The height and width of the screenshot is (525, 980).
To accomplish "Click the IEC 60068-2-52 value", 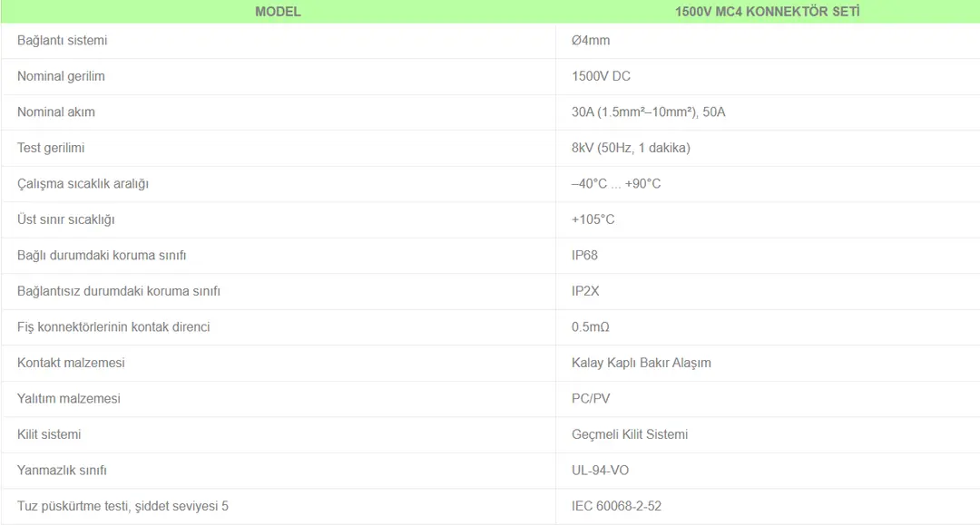I will tap(617, 506).
